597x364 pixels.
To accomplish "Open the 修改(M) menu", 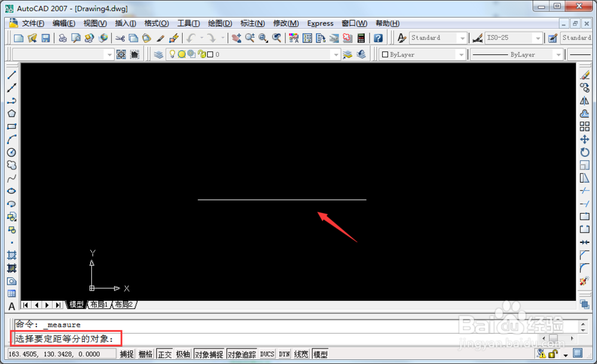I will (286, 23).
